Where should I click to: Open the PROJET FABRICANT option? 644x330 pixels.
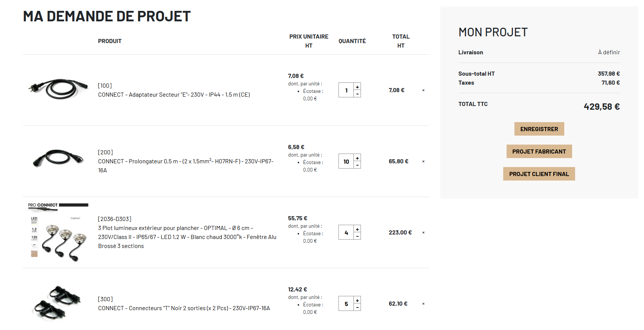(539, 151)
